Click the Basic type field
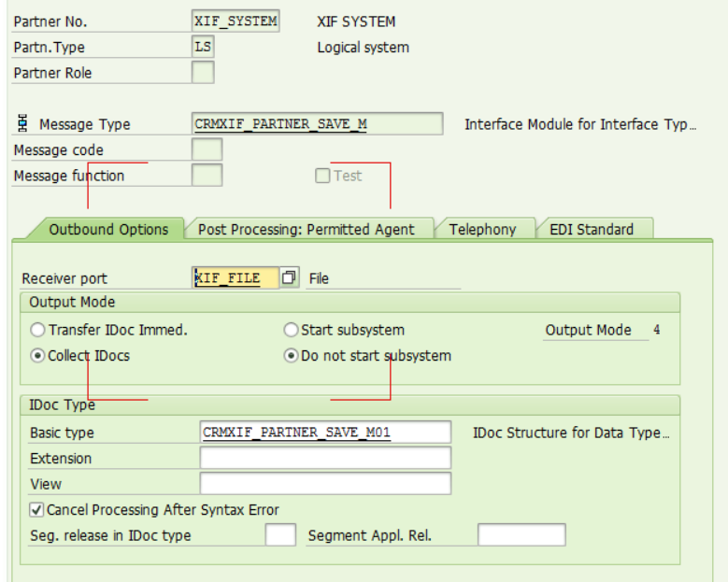The width and height of the screenshot is (728, 582). (x=325, y=433)
